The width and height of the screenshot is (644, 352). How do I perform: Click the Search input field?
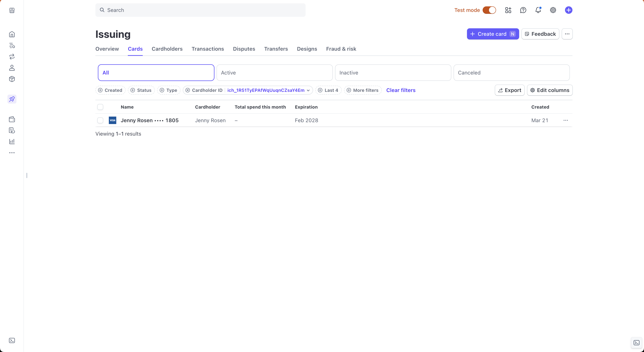coord(200,10)
